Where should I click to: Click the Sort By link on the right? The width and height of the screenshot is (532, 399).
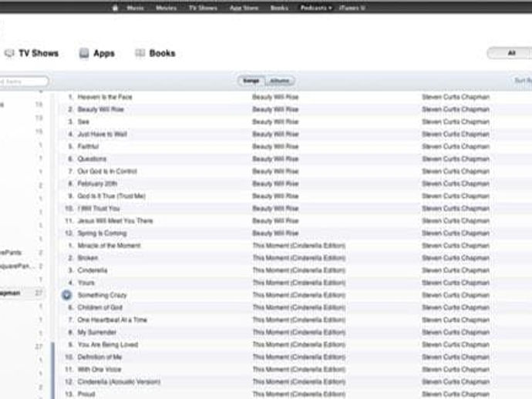(523, 81)
